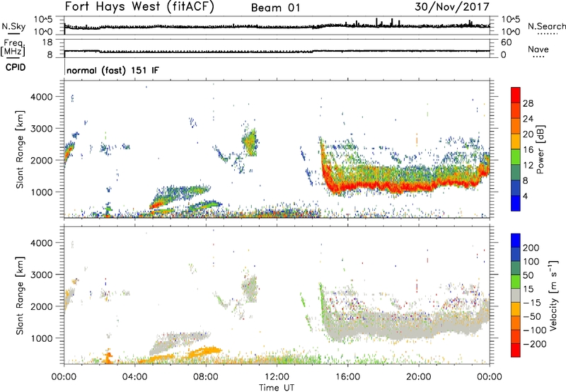This screenshot has width=566, height=392.
Task: Click the 'Time UT' axis label
Action: pos(277,387)
